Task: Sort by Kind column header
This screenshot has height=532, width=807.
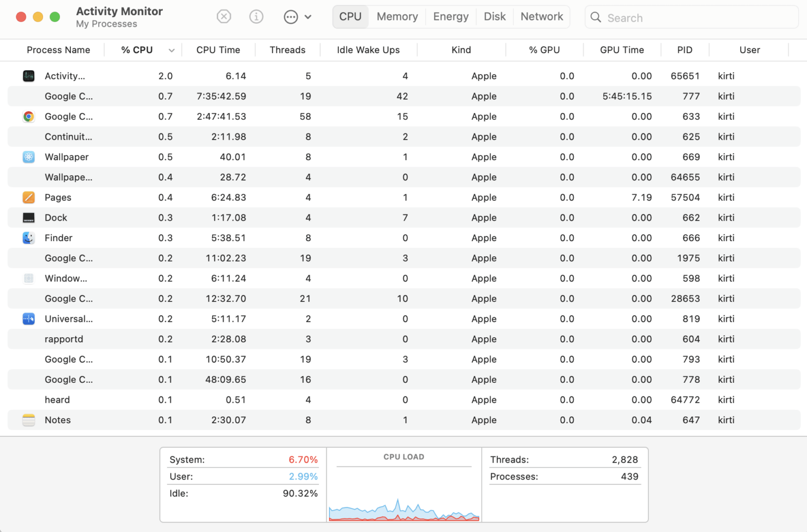Action: [x=461, y=50]
